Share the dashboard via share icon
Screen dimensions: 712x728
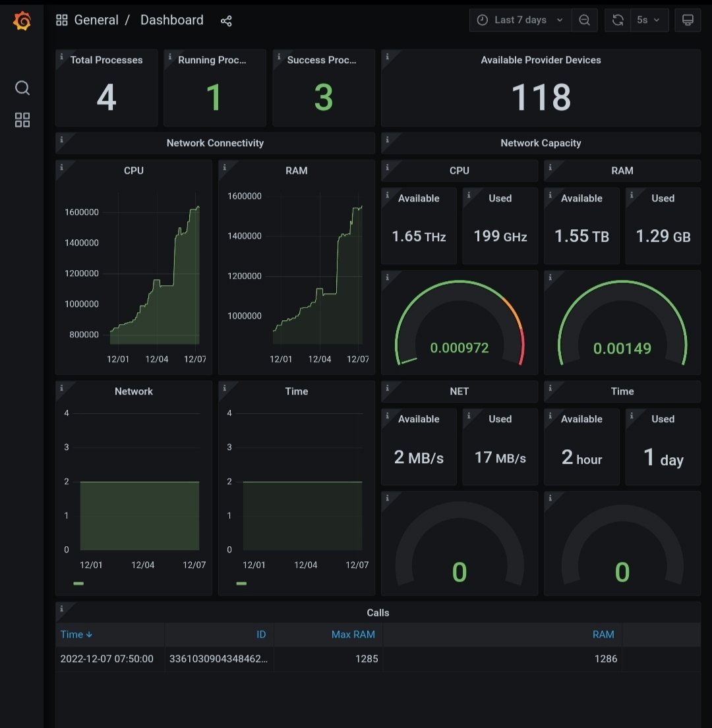coord(226,20)
